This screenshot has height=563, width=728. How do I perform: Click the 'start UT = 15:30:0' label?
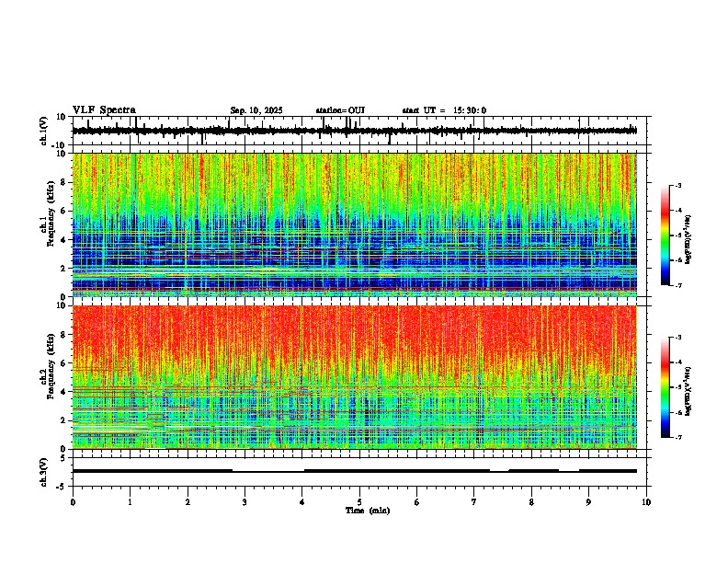(444, 110)
